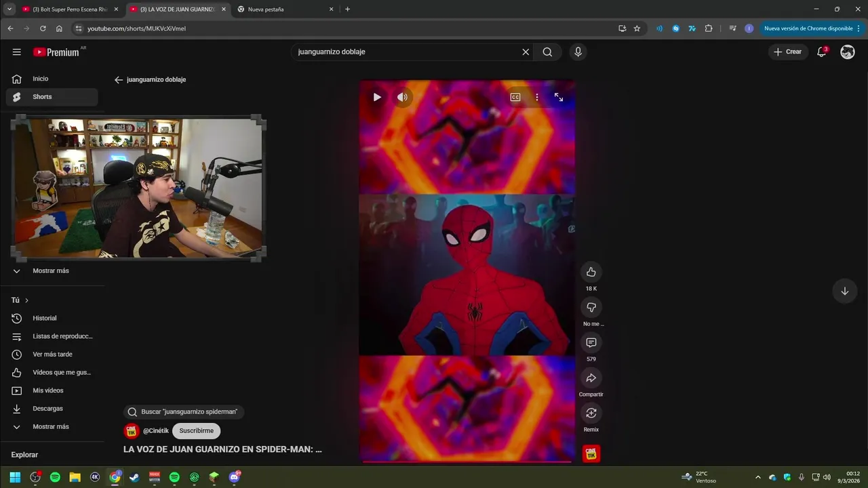This screenshot has height=488, width=868.
Task: Install app icon in the address bar
Action: pos(622,28)
